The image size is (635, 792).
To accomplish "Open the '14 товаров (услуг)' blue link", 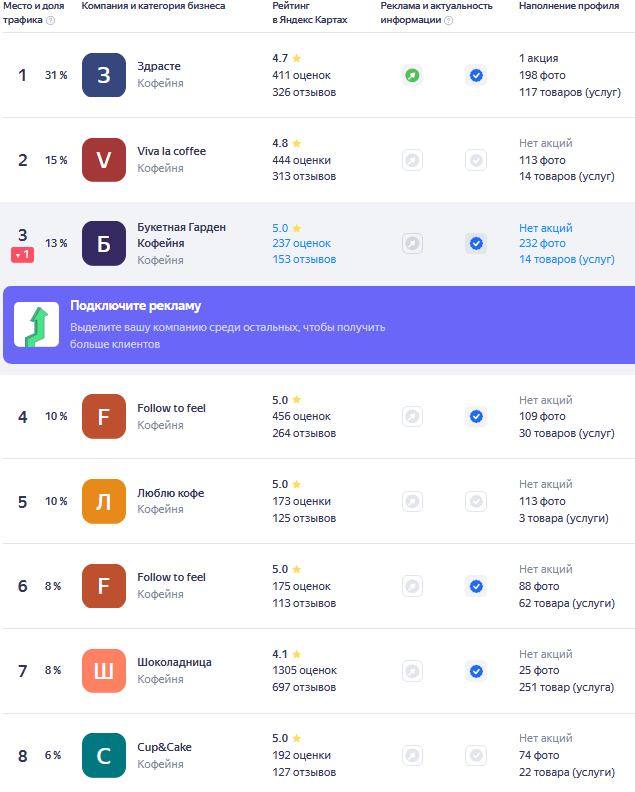I will pyautogui.click(x=567, y=259).
